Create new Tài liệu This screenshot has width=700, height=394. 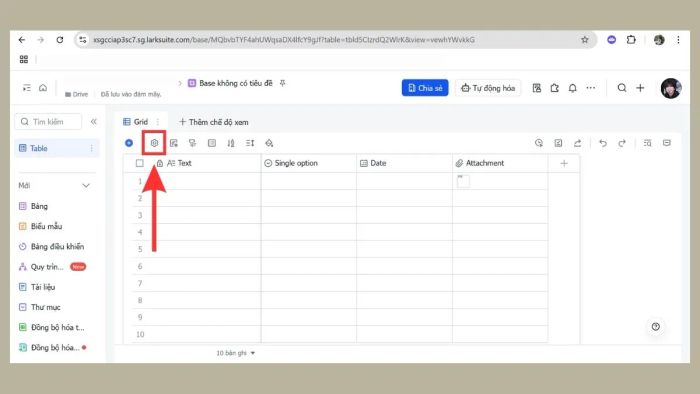pyautogui.click(x=37, y=287)
